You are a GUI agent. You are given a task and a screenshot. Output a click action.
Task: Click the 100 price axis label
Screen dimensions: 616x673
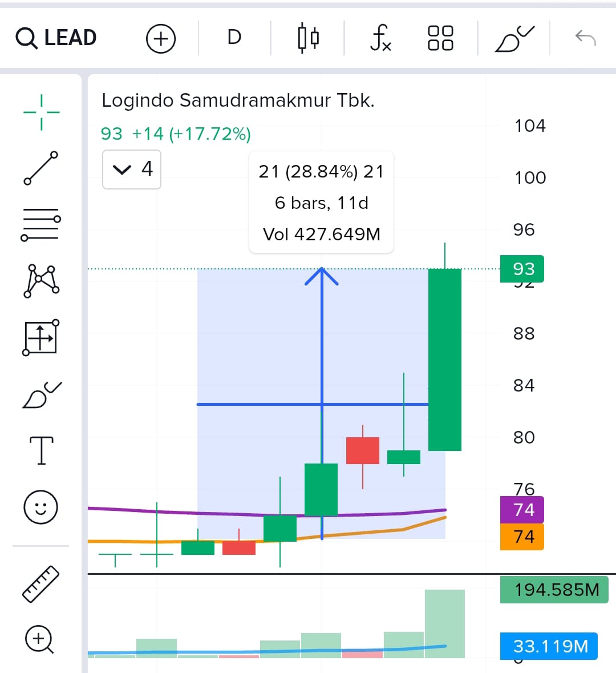click(x=530, y=178)
